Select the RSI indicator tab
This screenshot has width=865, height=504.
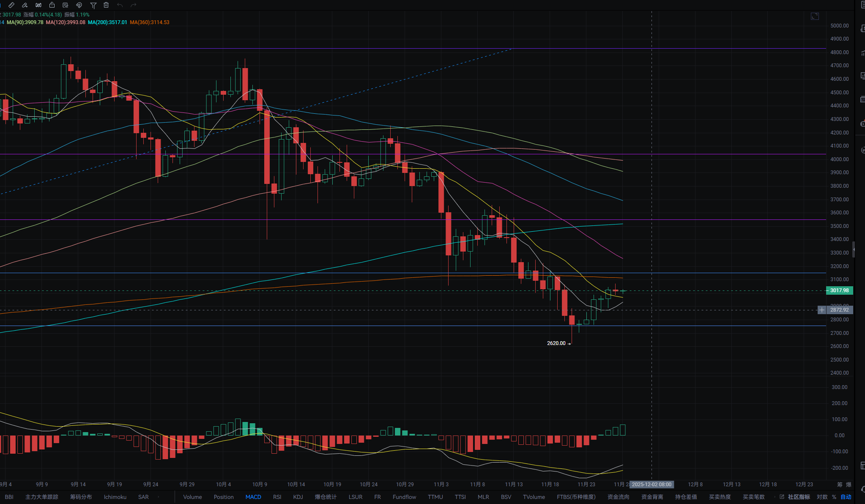(x=277, y=497)
